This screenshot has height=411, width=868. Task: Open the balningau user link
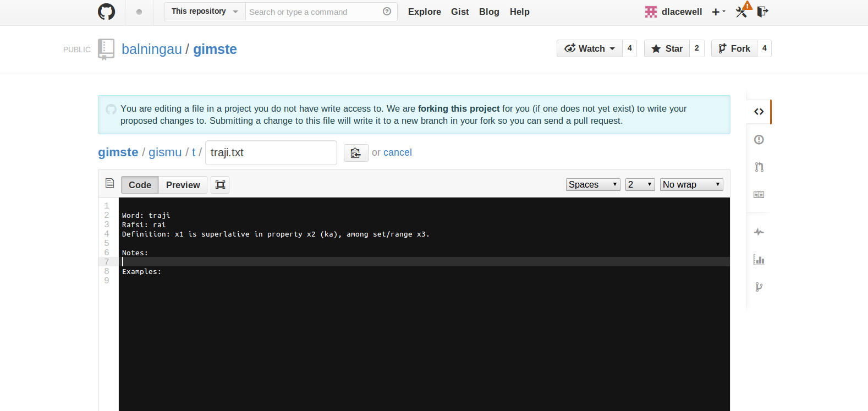click(152, 49)
